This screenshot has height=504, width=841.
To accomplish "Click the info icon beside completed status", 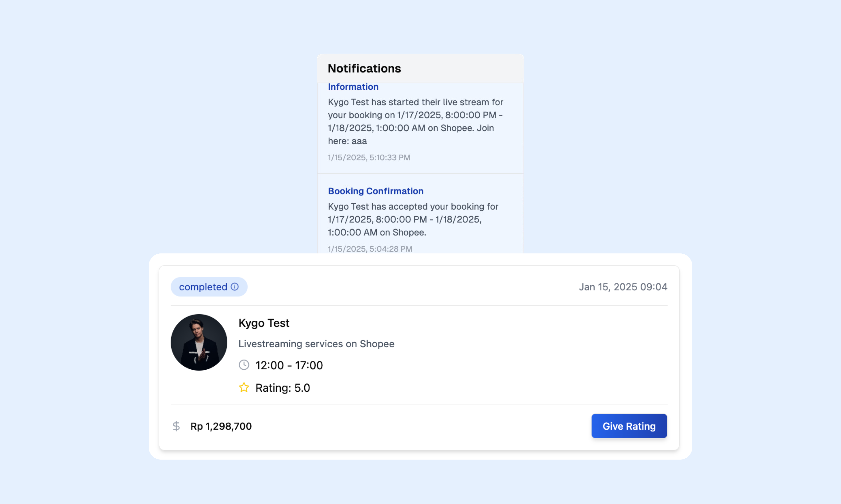I will coord(235,287).
